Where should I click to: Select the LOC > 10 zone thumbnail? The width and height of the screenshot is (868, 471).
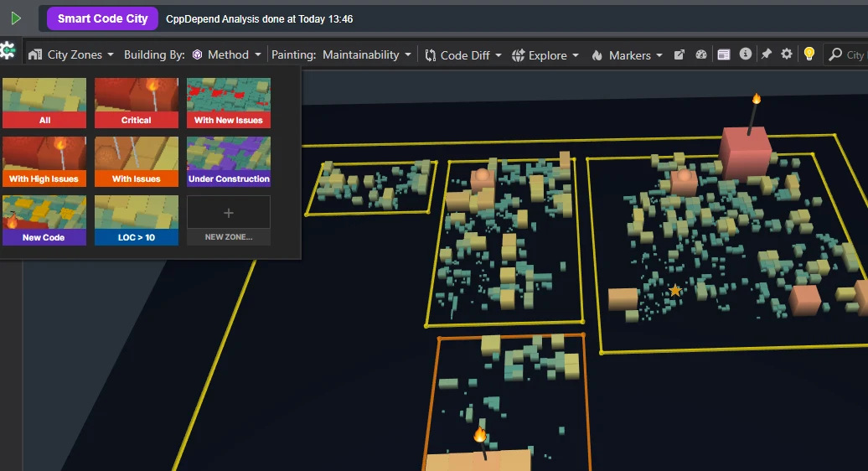[137, 220]
